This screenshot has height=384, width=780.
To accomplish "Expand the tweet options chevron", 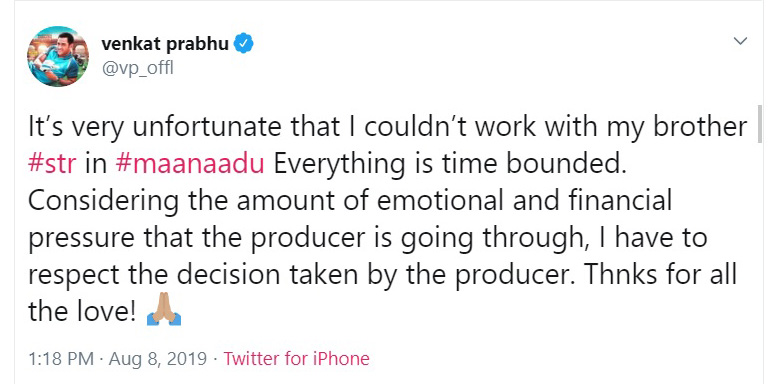I will [x=741, y=41].
